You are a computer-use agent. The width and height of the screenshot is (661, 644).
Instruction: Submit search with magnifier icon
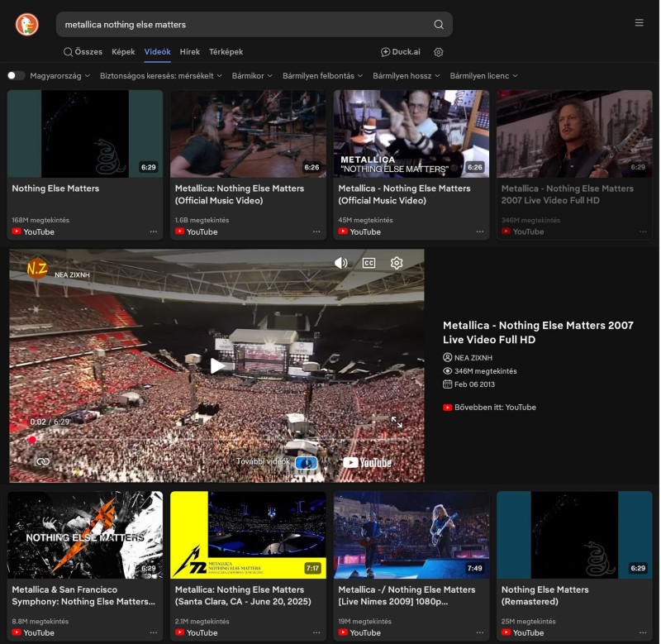[439, 25]
